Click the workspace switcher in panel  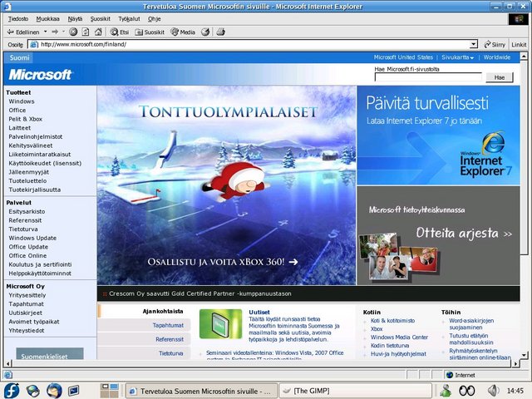109,391
